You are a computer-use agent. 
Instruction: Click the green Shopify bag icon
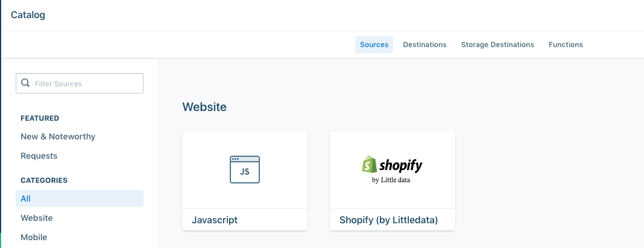click(369, 165)
